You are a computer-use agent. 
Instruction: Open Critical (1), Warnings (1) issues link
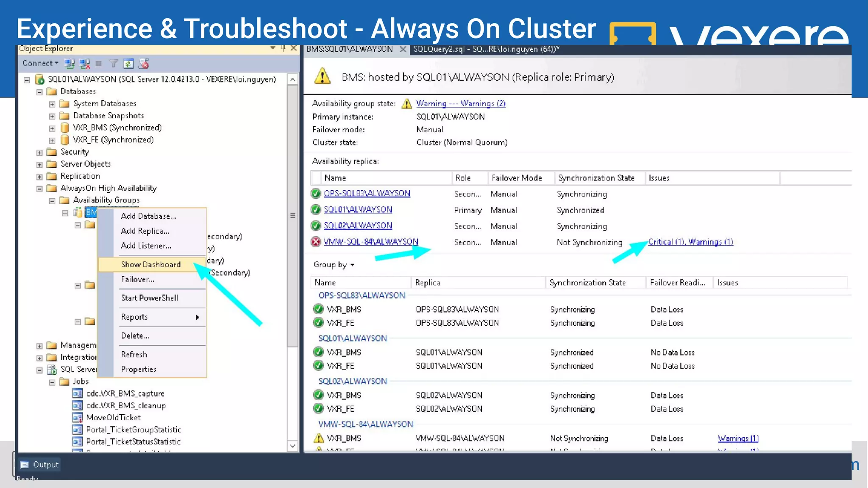690,242
